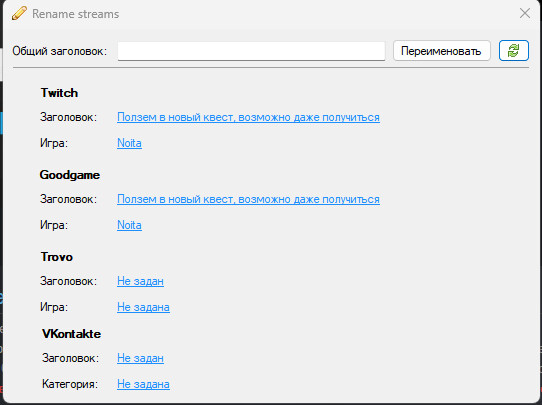Click the Игра label under Goodgame
Image resolution: width=542 pixels, height=405 pixels.
[54, 225]
